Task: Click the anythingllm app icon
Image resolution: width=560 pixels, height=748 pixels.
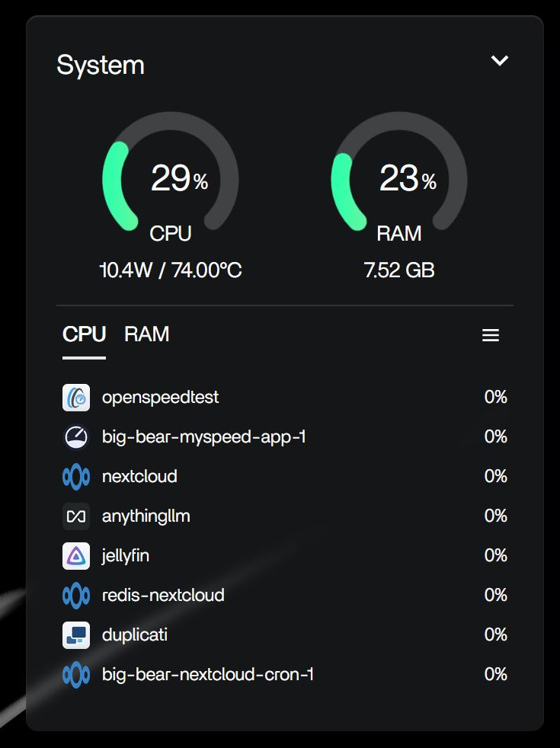Action: [x=76, y=516]
